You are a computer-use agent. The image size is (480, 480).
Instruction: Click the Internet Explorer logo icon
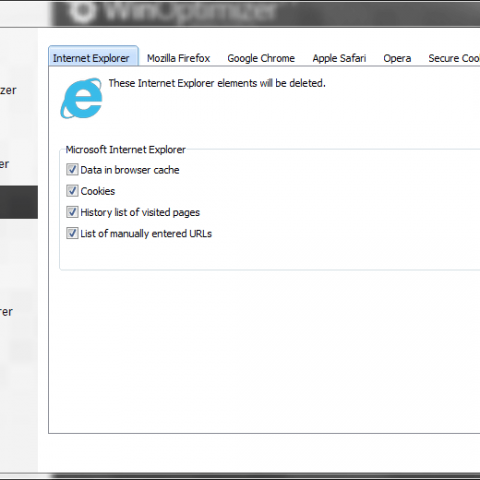point(81,98)
